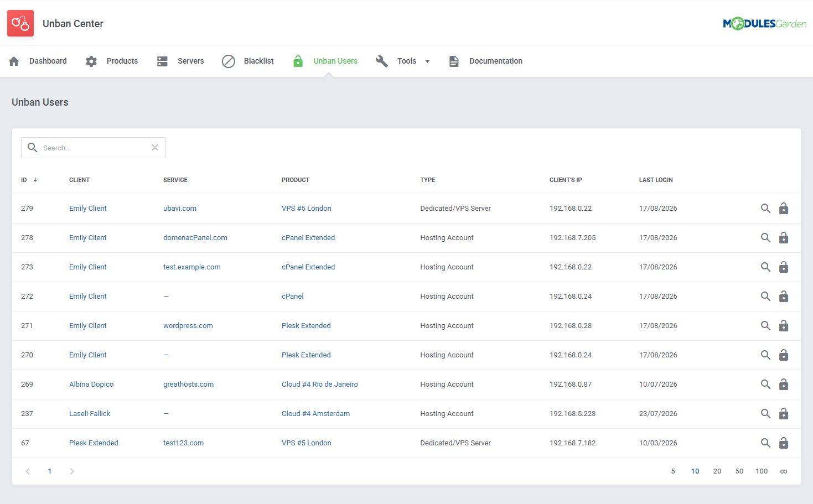Image resolution: width=813 pixels, height=504 pixels.
Task: Open Documentation page
Action: tap(485, 61)
